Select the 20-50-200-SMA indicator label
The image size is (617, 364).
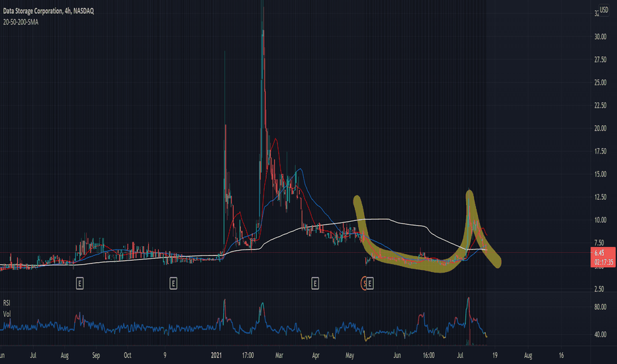[x=21, y=22]
